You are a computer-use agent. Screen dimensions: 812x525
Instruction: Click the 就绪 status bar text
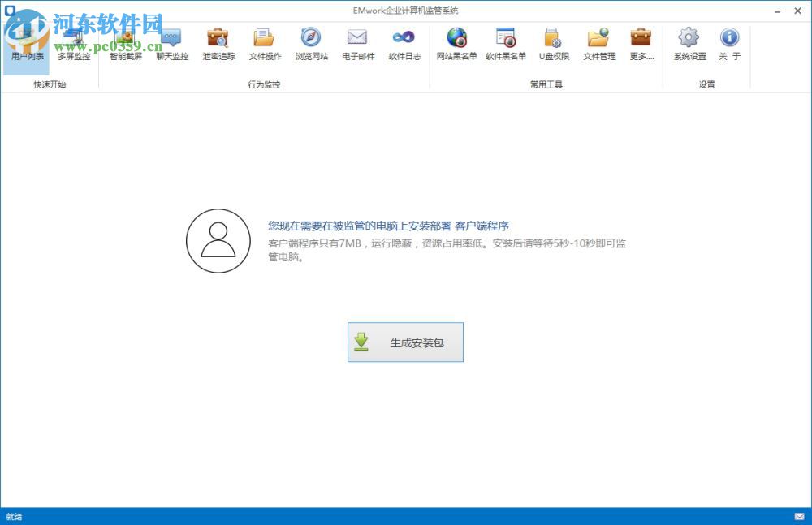point(14,517)
